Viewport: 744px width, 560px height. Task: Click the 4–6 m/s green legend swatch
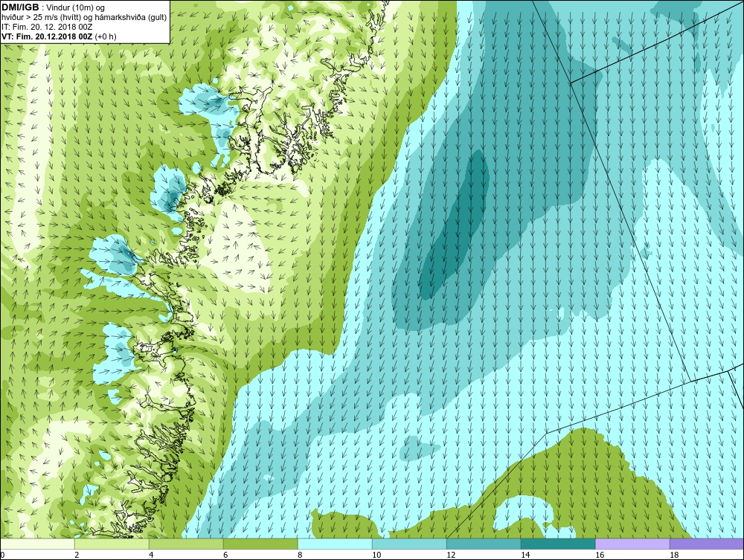coord(186,544)
